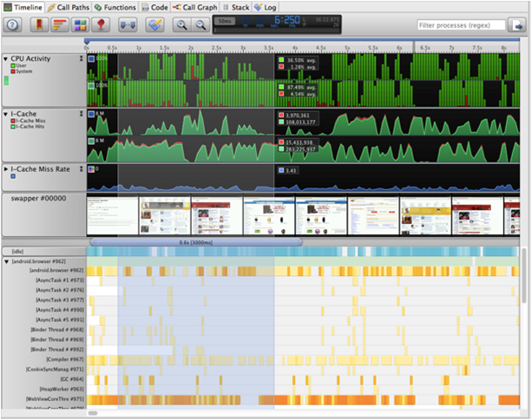Click the teal core icon in lower I-Cache chart

click(91, 141)
